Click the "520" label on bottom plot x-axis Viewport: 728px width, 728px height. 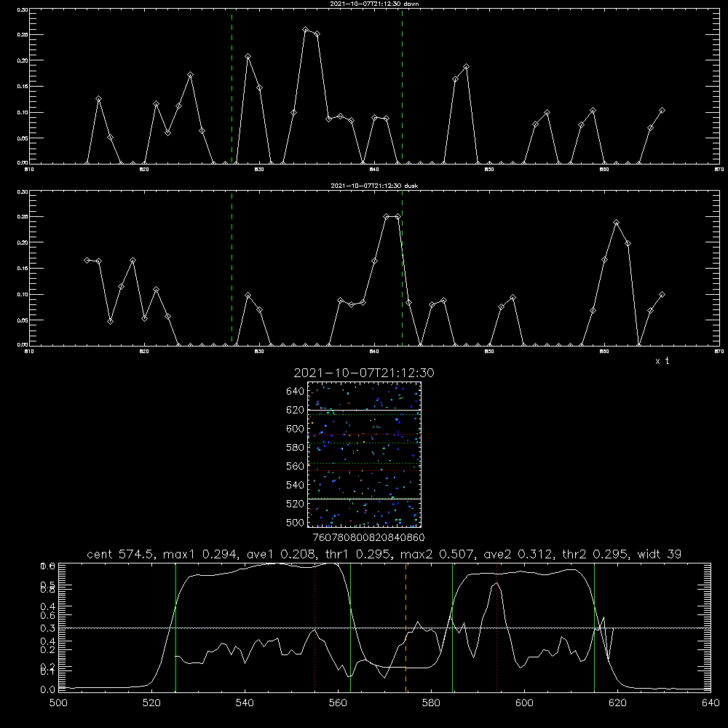click(151, 703)
